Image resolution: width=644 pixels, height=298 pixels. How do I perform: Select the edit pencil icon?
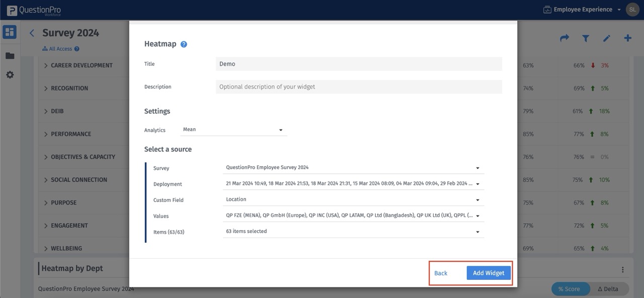click(x=606, y=38)
